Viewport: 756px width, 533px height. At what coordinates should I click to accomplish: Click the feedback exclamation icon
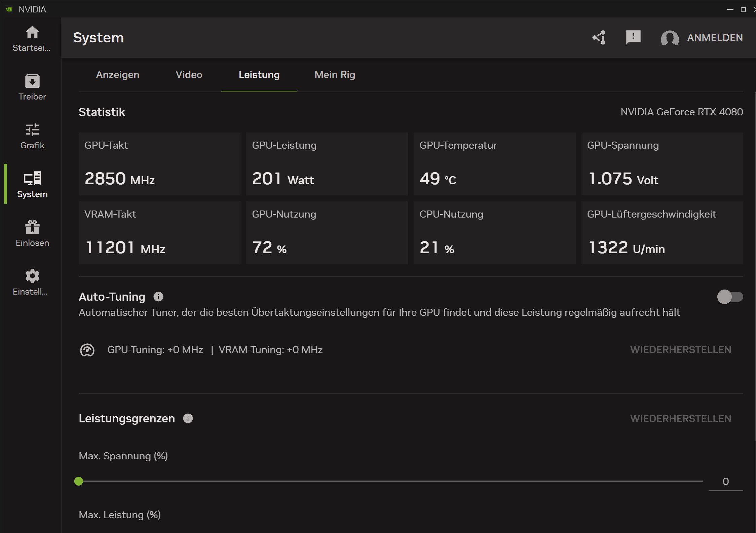point(633,37)
